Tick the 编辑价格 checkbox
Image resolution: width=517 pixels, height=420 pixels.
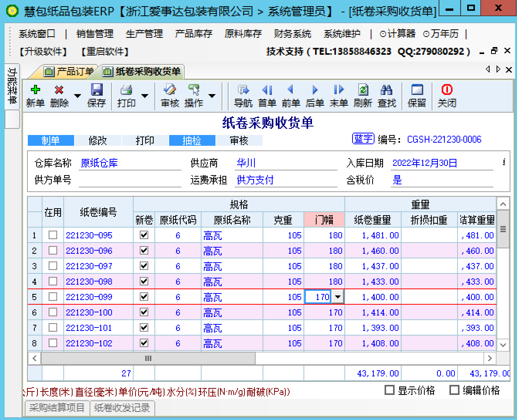(x=454, y=390)
